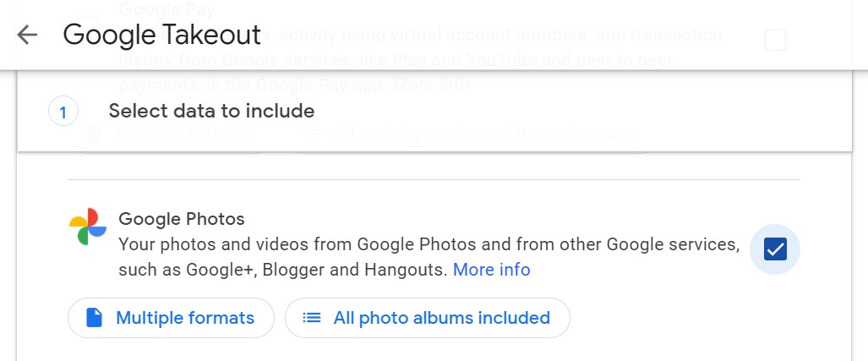Click the list icon beside photo albums

click(312, 318)
